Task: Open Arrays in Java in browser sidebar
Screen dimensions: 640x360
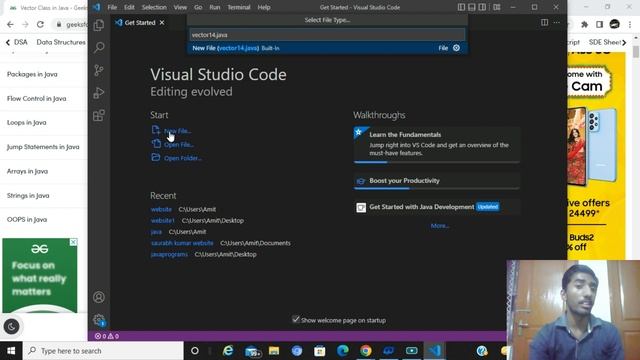Action: point(27,171)
